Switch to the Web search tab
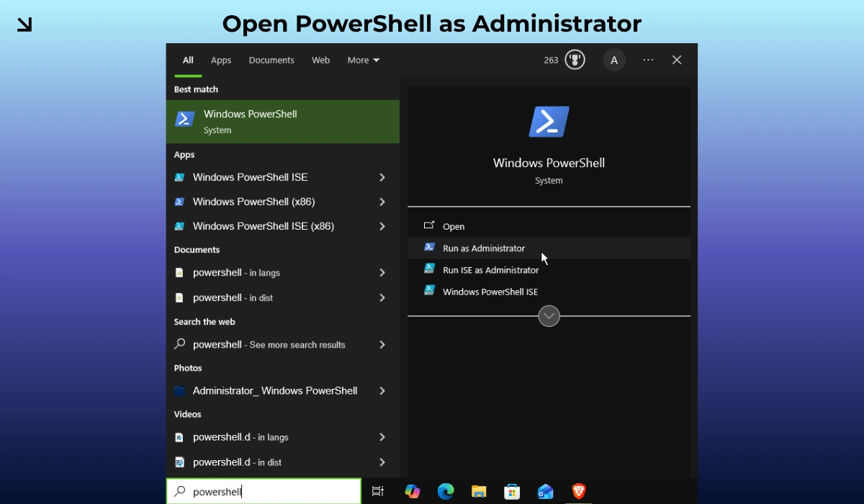This screenshot has width=864, height=504. pyautogui.click(x=321, y=60)
